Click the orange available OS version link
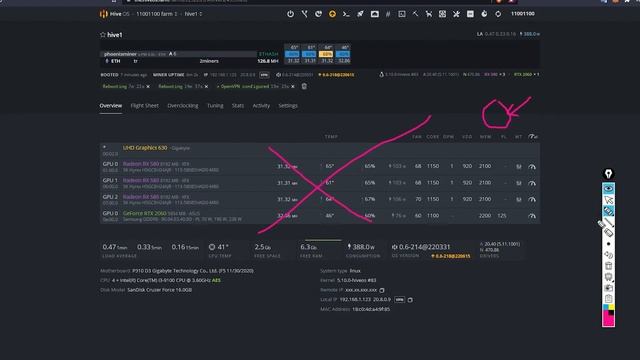The width and height of the screenshot is (640, 360). click(451, 256)
